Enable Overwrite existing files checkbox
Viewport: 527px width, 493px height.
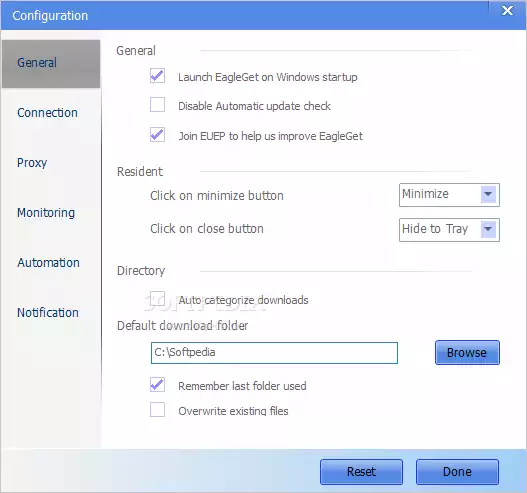[x=157, y=410]
